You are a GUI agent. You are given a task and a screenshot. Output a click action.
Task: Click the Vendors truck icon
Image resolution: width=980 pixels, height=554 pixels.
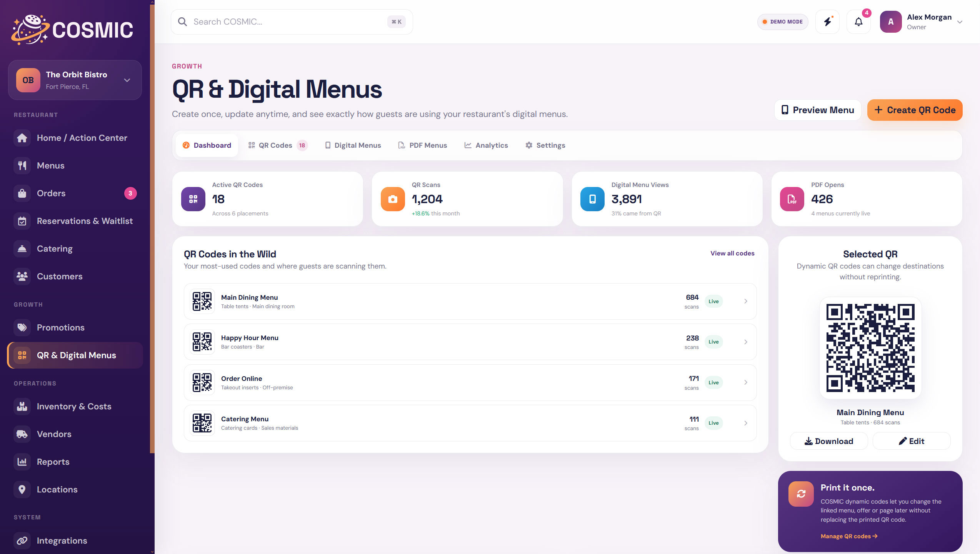[22, 434]
